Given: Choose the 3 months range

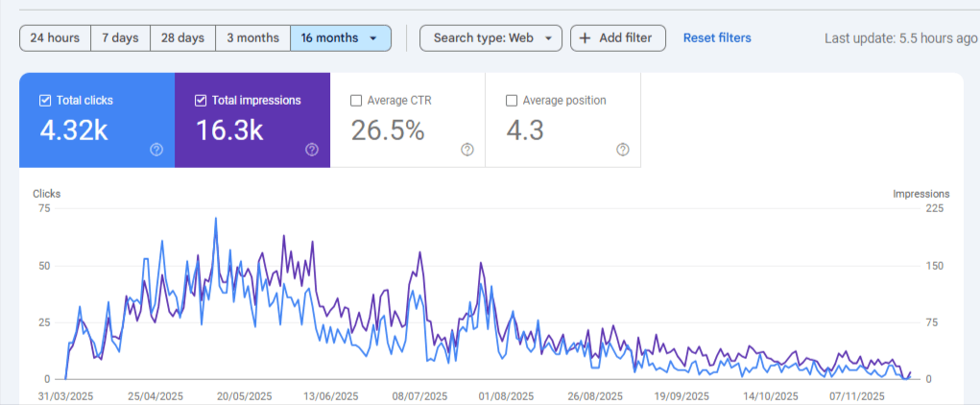Looking at the screenshot, I should coord(252,38).
